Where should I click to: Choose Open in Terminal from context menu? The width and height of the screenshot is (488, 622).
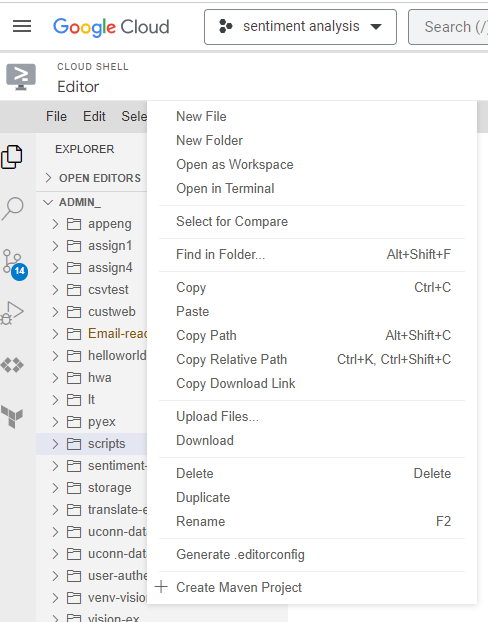(x=225, y=188)
